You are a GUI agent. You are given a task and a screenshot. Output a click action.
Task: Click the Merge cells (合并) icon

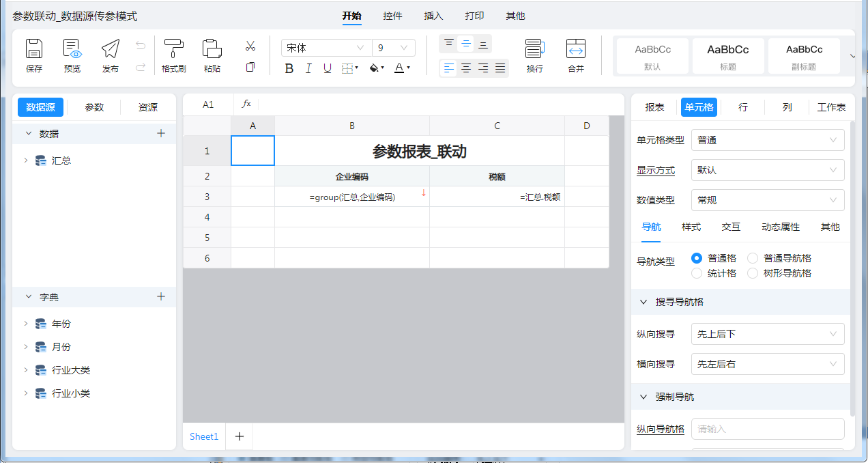point(576,50)
